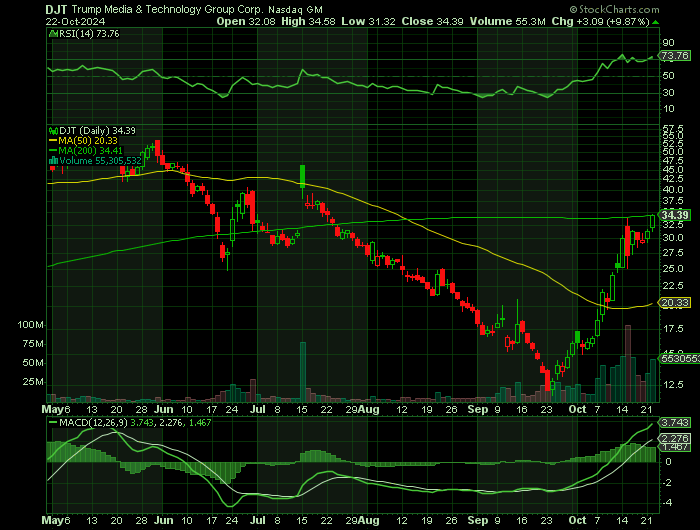Click the latest green candle at Oct 22

[x=653, y=221]
